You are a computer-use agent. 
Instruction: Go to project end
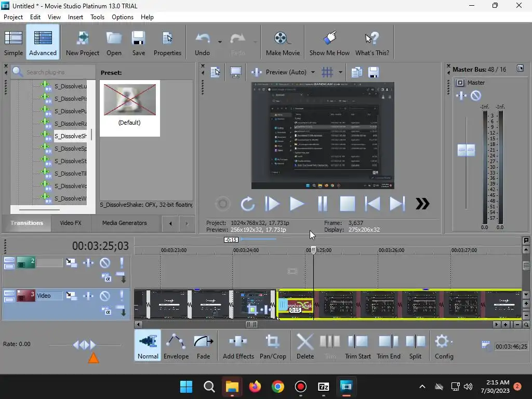[397, 204]
